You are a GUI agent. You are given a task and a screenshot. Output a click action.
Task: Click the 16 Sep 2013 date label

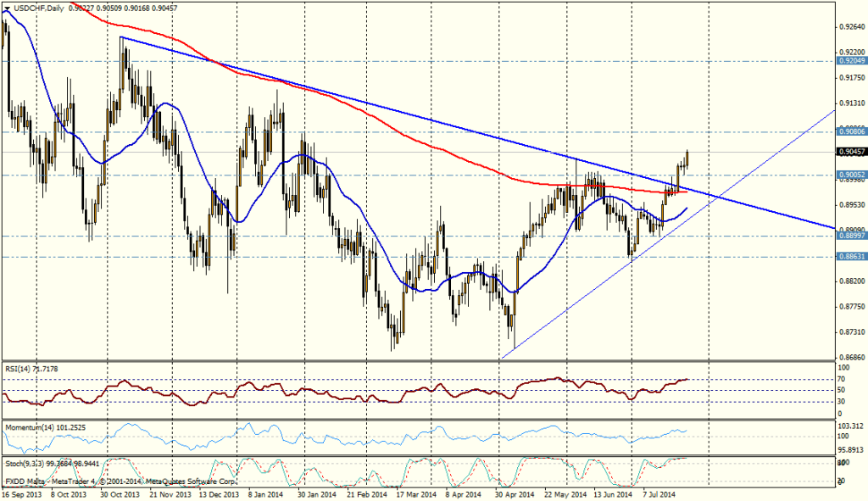[22, 493]
